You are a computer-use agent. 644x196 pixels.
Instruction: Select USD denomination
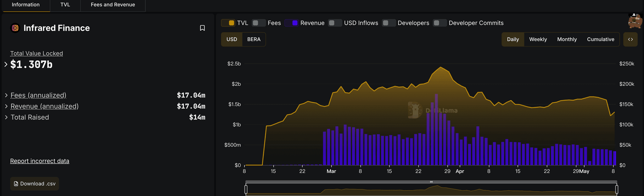point(232,39)
